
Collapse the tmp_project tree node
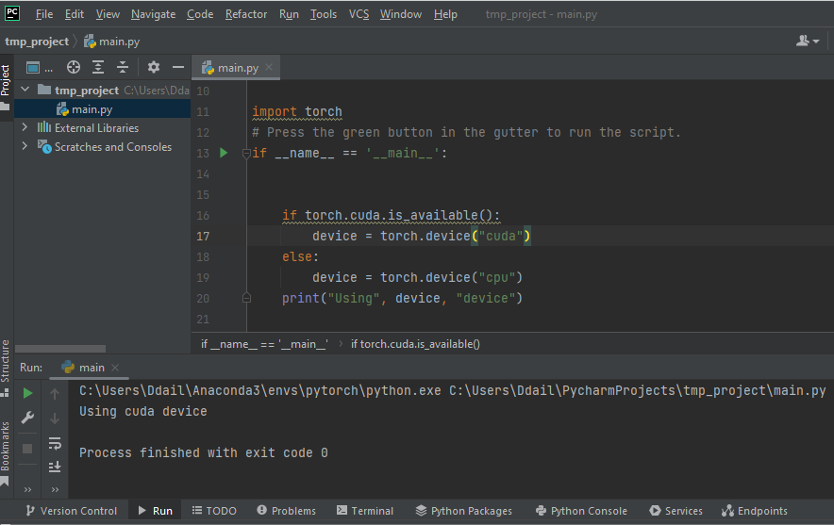pos(25,89)
